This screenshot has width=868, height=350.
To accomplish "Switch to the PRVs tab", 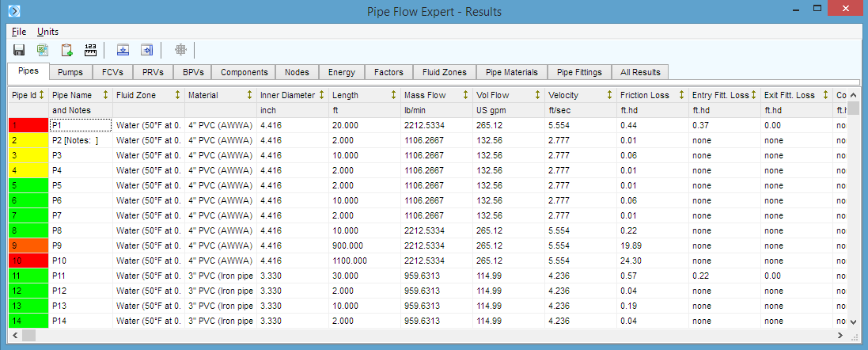I will (x=154, y=72).
